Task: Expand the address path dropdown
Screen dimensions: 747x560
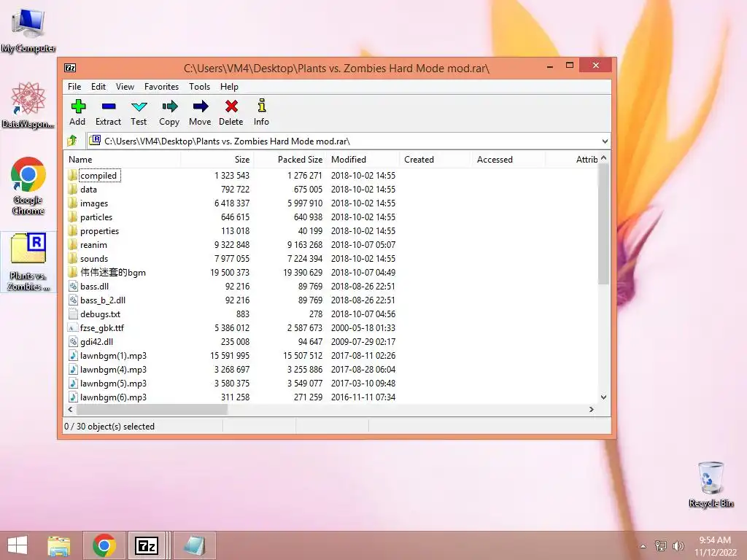Action: point(605,141)
